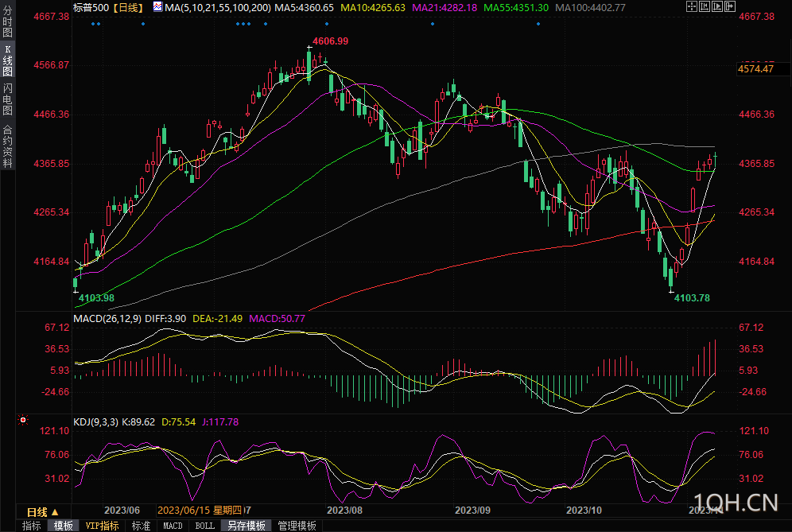Screen dimensions: 792x532
Task: Select the 模板 bottom tab
Action: click(64, 526)
